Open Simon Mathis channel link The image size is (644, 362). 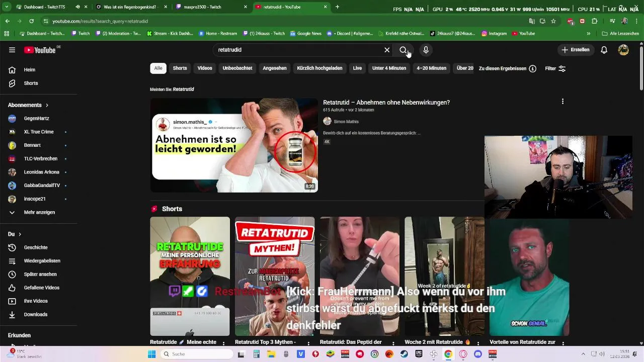346,122
